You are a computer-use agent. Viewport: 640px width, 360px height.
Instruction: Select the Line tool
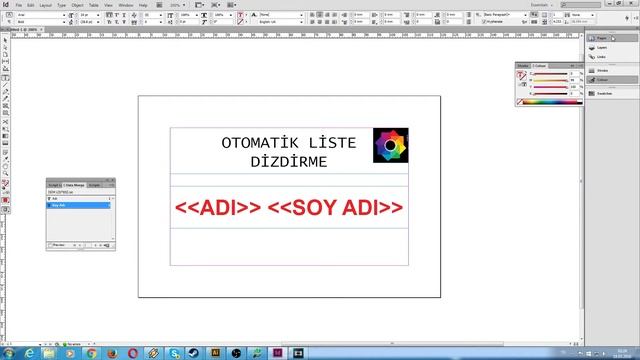[x=5, y=85]
